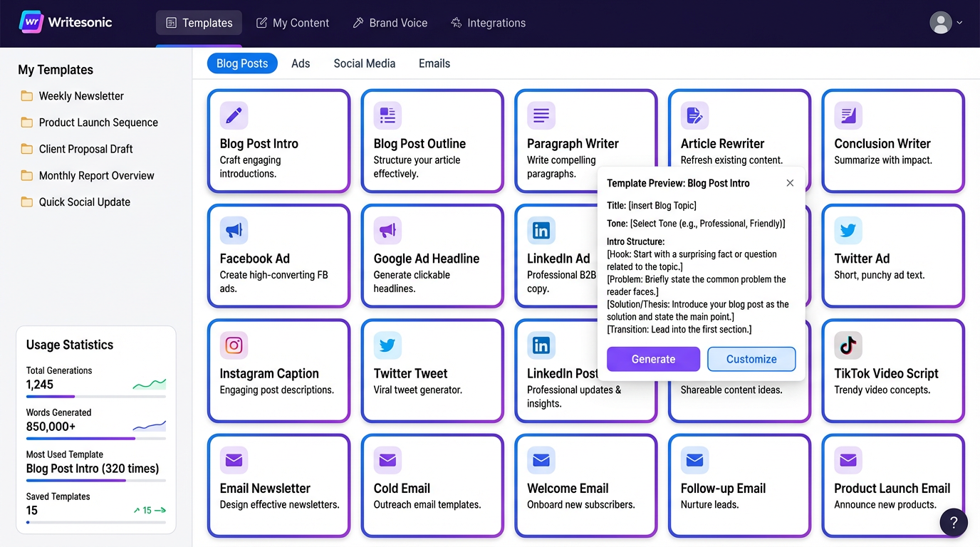980x547 pixels.
Task: Select the LinkedIn Ad icon
Action: click(x=541, y=230)
